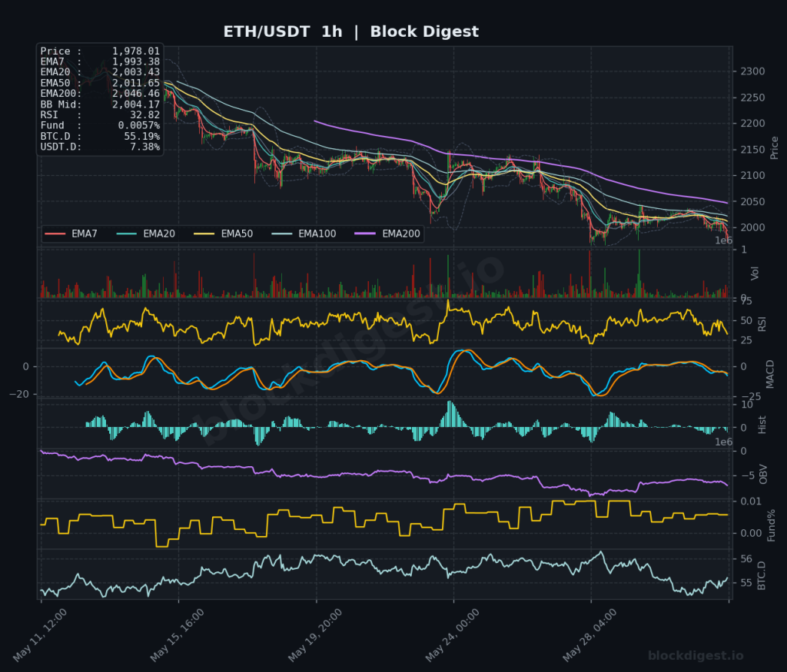Click the Fund% axis 0.00 tick
The image size is (787, 672).
click(751, 533)
